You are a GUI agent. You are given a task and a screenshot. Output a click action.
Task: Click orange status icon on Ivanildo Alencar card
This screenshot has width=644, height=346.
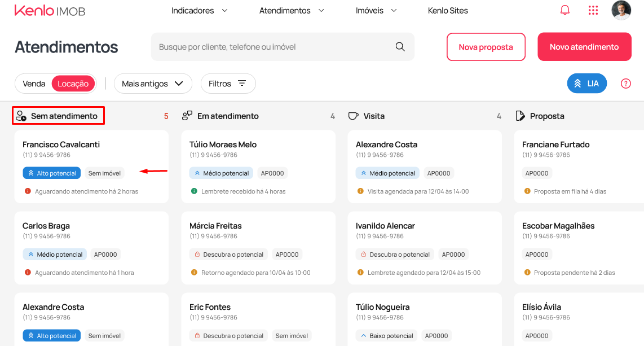(360, 273)
